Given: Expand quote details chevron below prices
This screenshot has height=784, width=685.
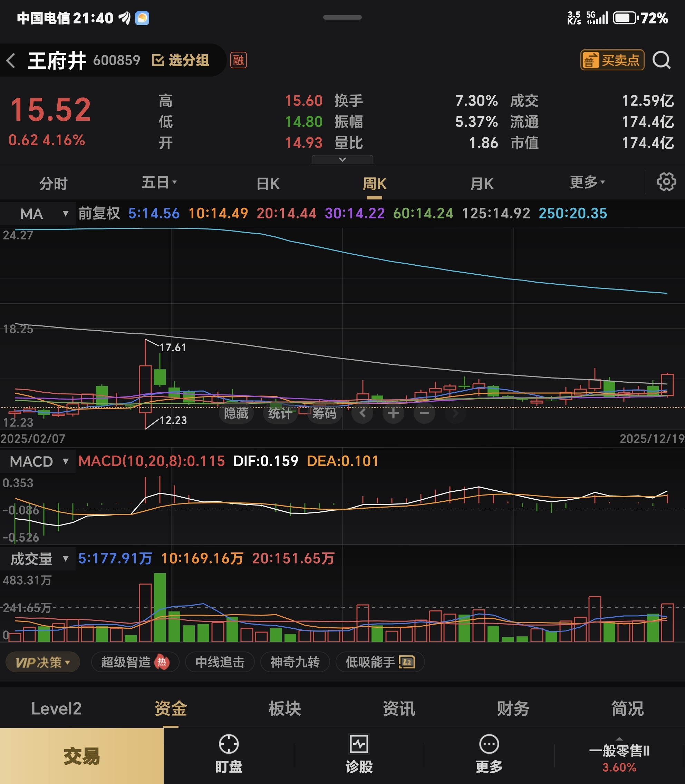Looking at the screenshot, I should (x=342, y=160).
